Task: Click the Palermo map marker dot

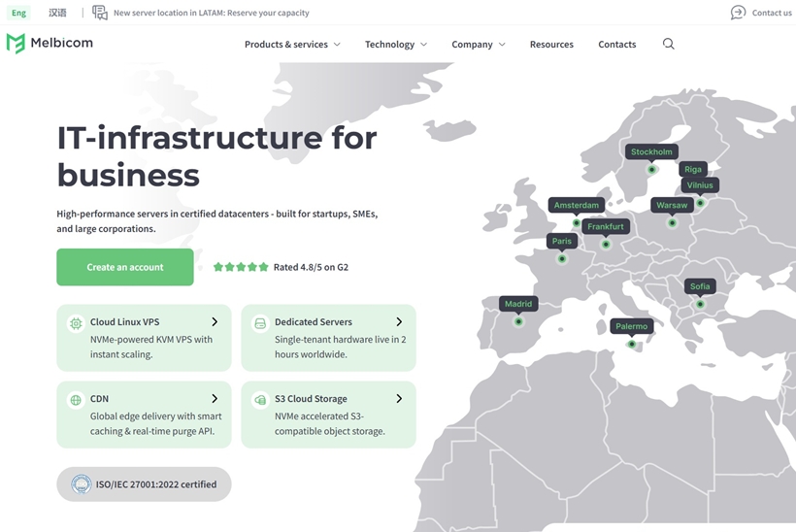Action: pyautogui.click(x=632, y=345)
